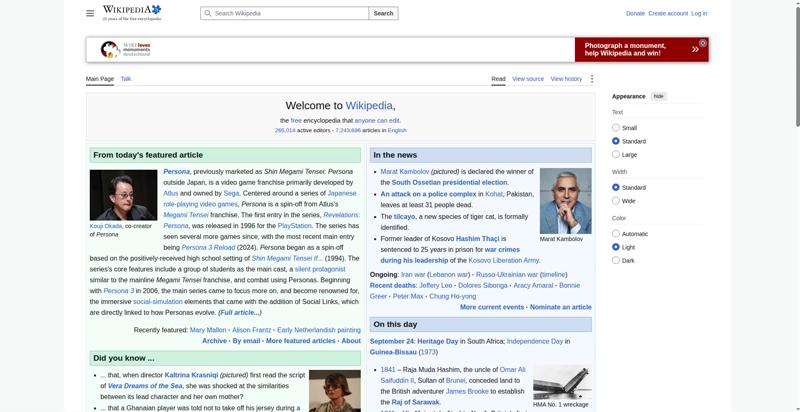Open the Kaltrina Krasniqi photo

[x=335, y=391]
